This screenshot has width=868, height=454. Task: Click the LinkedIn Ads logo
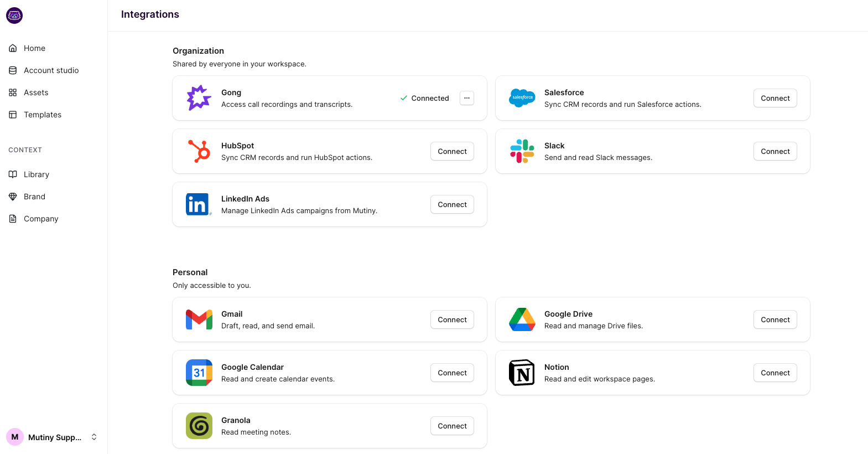(199, 204)
